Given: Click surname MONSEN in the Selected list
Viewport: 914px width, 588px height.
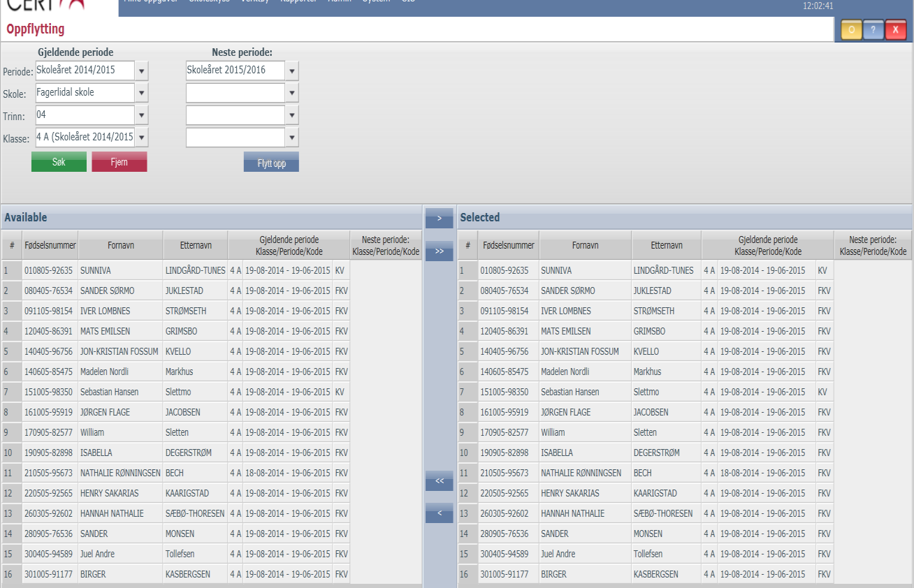Looking at the screenshot, I should tap(648, 534).
